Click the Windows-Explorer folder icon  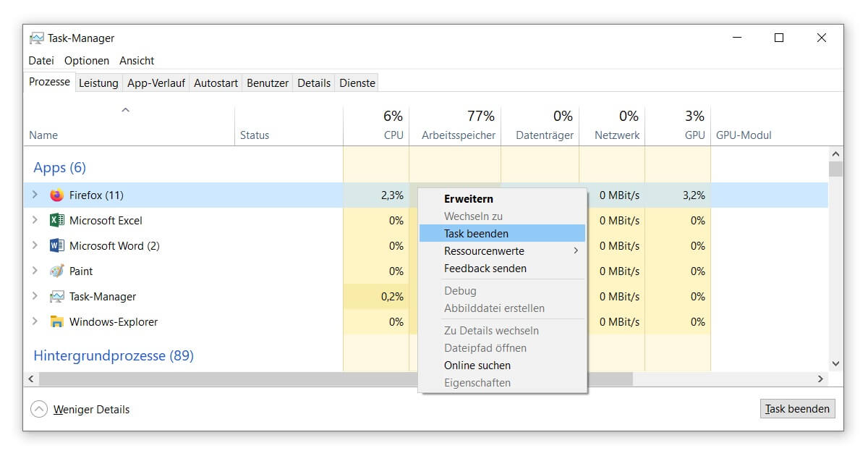pos(56,322)
